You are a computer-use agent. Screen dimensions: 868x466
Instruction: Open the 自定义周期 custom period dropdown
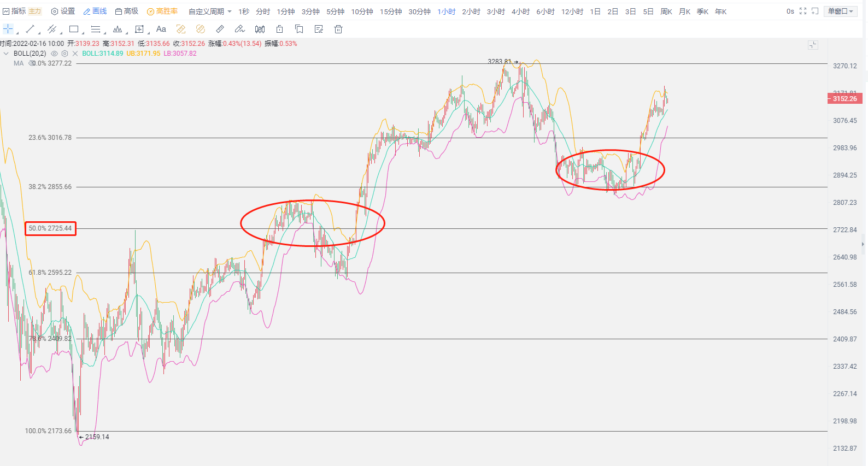(210, 11)
